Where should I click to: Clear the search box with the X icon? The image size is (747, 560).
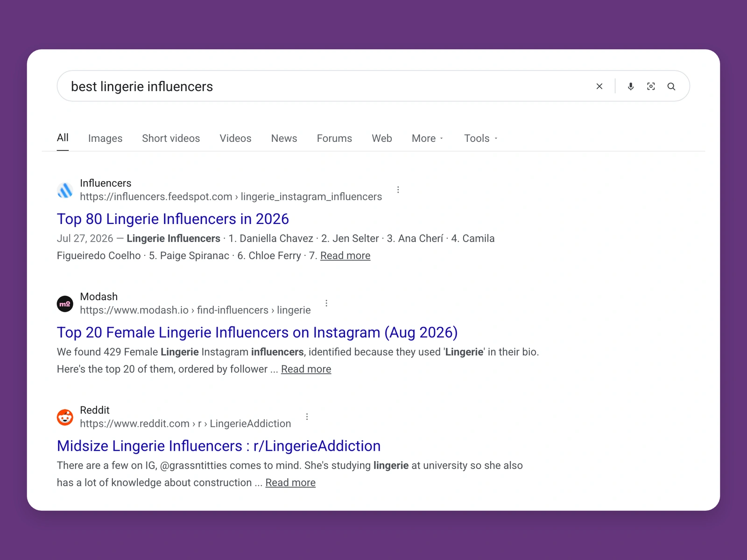pyautogui.click(x=599, y=86)
